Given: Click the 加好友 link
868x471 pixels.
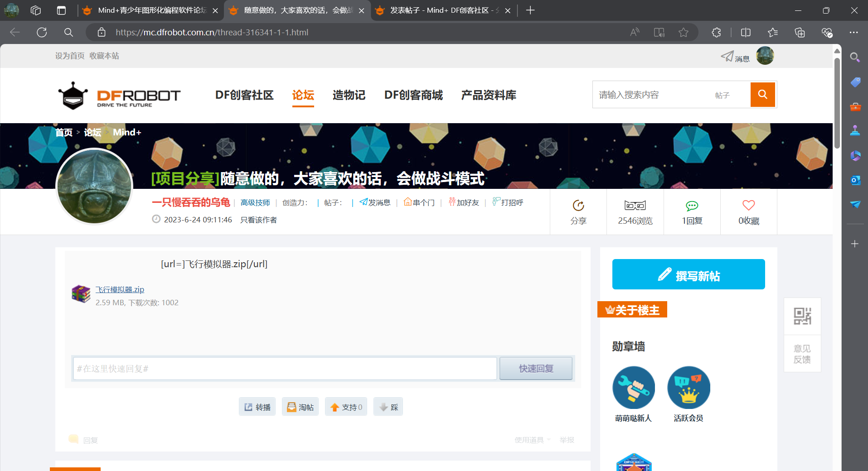Looking at the screenshot, I should [464, 202].
